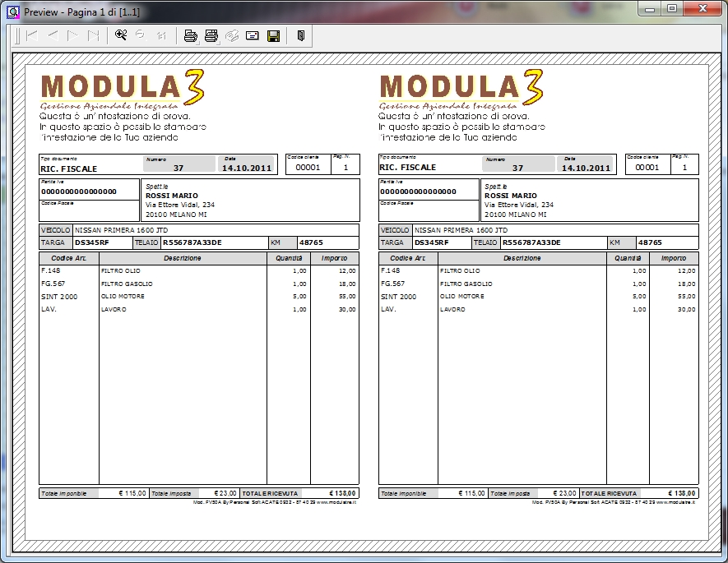Click receipt number 37 on the right receipt
The image size is (728, 563).
coord(517,168)
